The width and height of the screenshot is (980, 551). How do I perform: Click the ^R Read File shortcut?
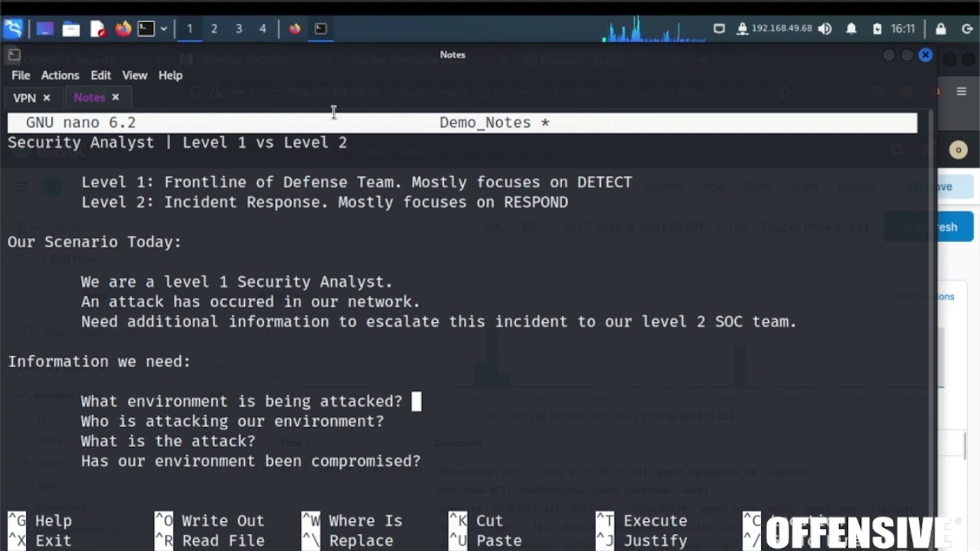(210, 540)
